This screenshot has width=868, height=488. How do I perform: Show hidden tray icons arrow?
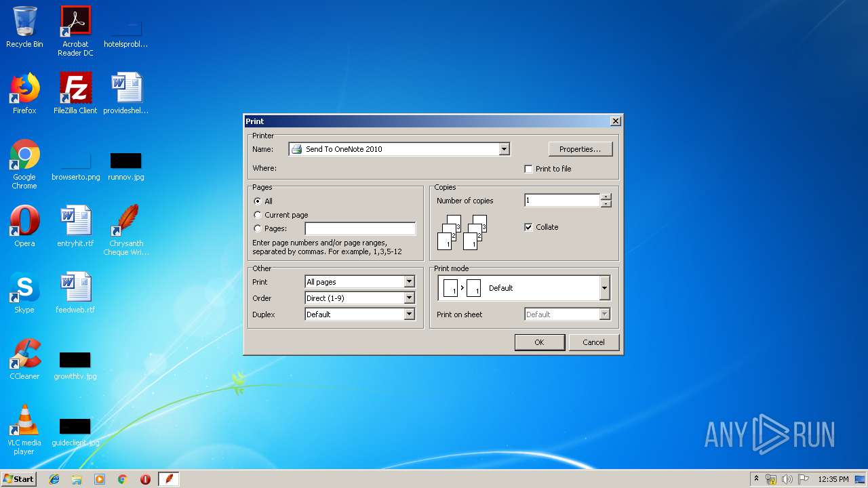756,479
